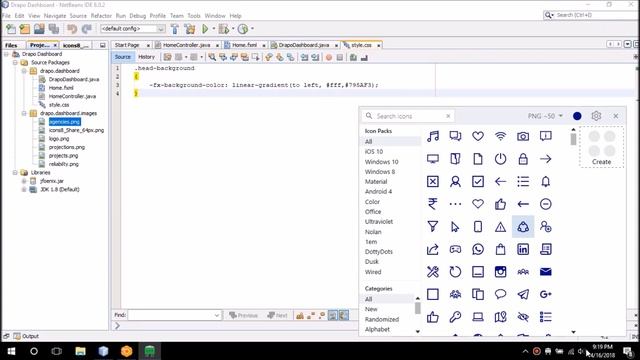Open the Tools menu
This screenshot has height=360, width=640.
point(194,16)
